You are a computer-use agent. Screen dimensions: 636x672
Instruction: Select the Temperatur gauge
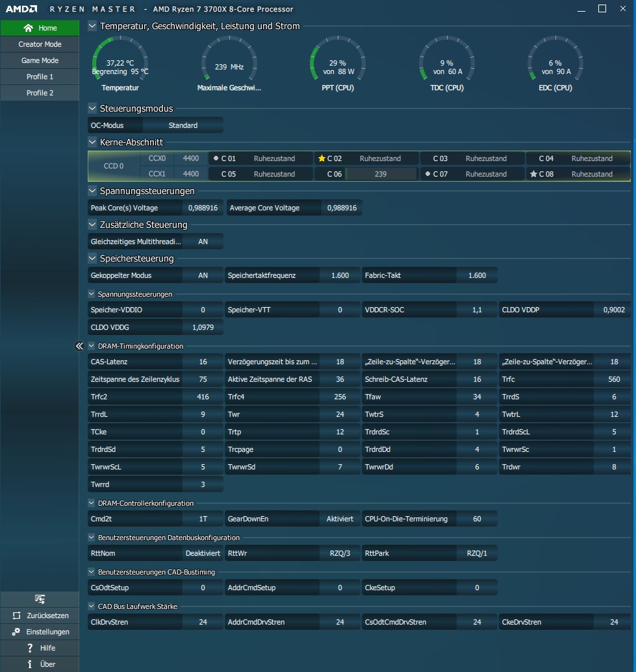(120, 64)
